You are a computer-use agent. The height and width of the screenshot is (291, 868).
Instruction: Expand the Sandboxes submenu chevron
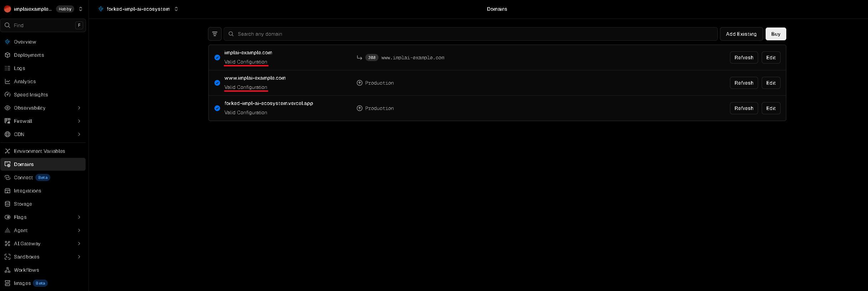[x=79, y=257]
